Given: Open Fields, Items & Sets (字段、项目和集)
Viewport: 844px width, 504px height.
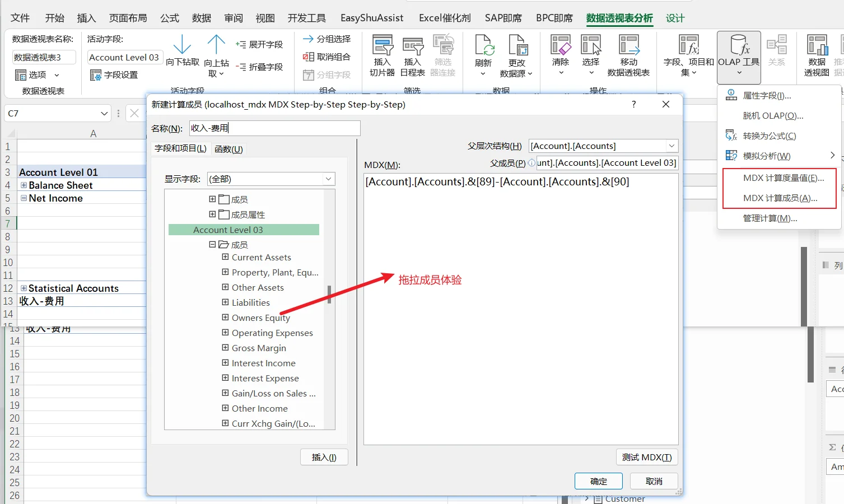Looking at the screenshot, I should 688,55.
